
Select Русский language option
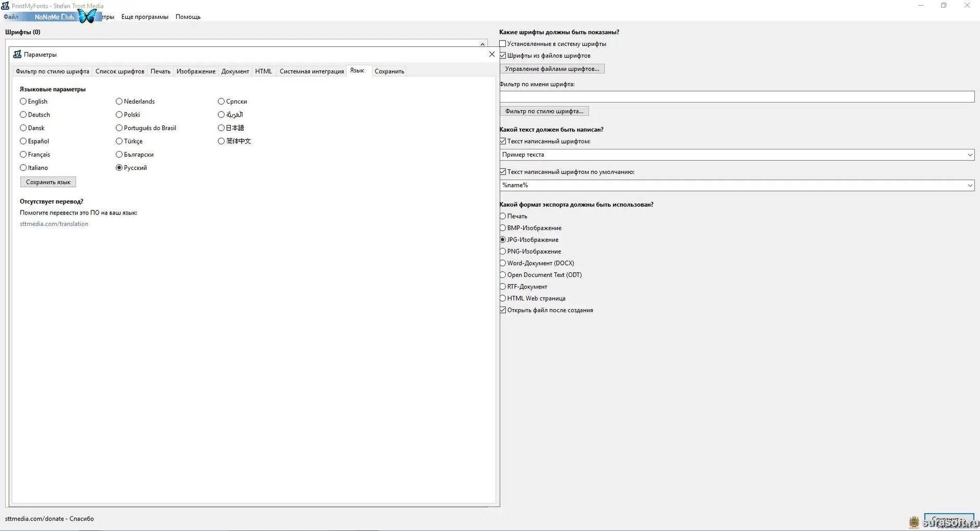tap(132, 168)
